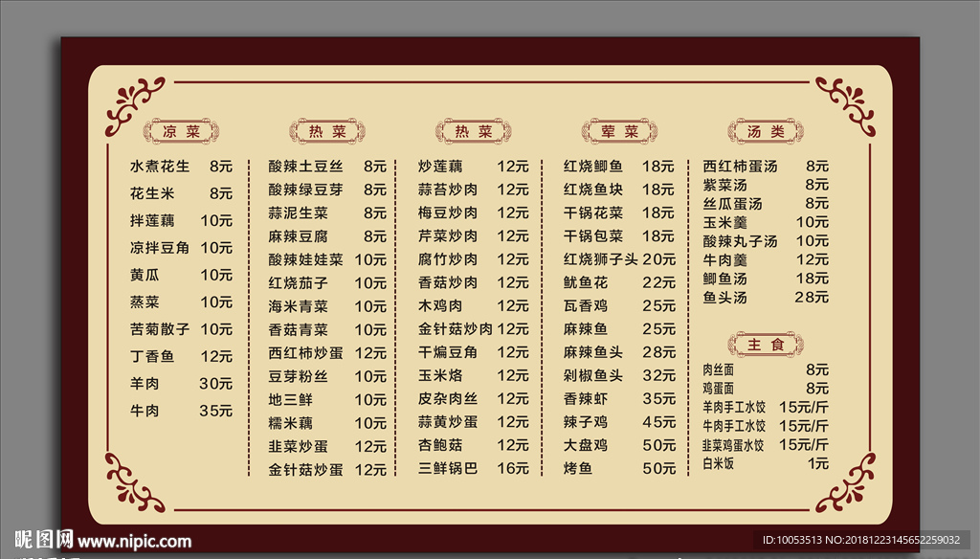Select the 凉菜 category header
This screenshot has height=559, width=980.
tap(182, 131)
